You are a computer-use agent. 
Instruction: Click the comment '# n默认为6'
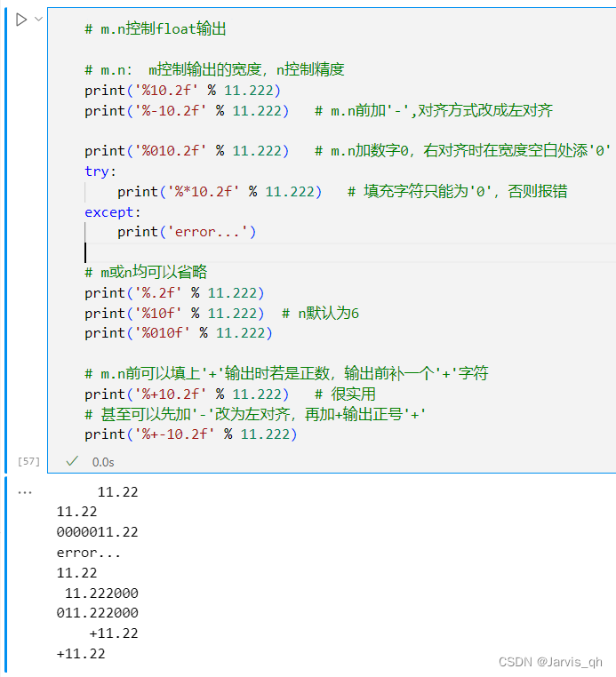click(320, 313)
